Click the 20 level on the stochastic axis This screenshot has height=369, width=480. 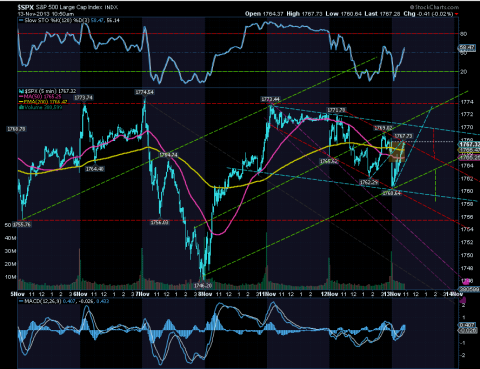(463, 71)
